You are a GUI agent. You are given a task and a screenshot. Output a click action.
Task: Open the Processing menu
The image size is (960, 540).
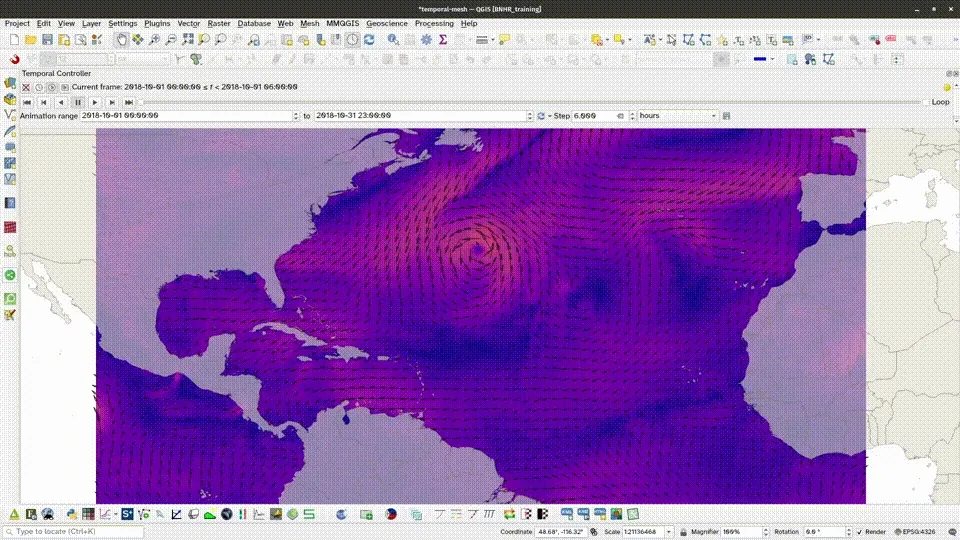(x=434, y=23)
